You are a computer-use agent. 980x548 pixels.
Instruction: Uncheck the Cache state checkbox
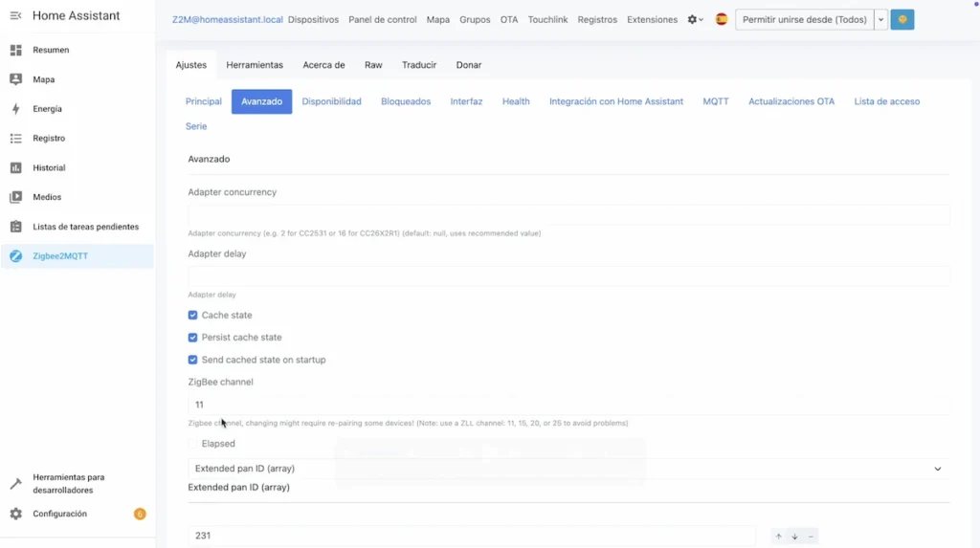tap(193, 315)
